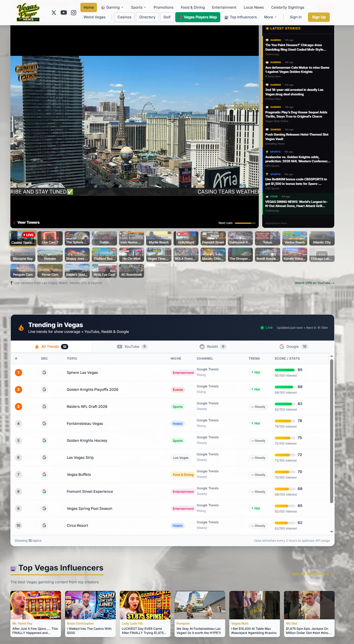Click rank badge 3 in trends table
The width and height of the screenshot is (354, 644).
[x=18, y=406]
